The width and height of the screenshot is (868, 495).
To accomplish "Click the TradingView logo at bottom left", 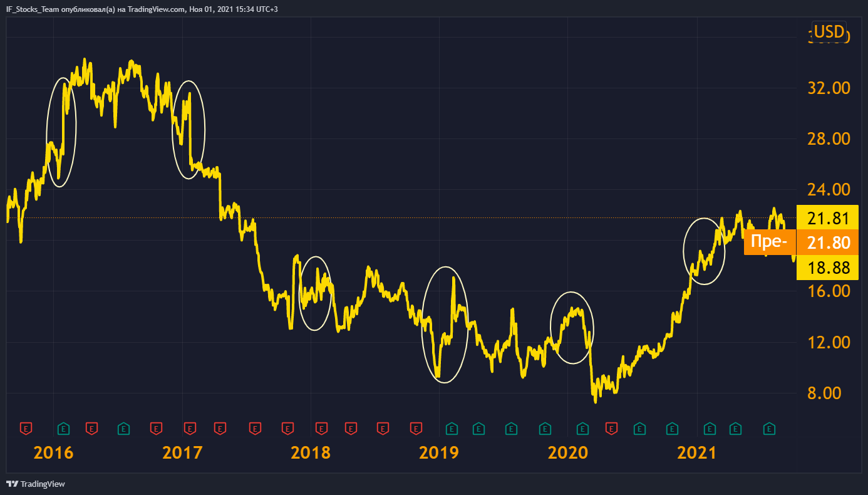I will coord(35,484).
